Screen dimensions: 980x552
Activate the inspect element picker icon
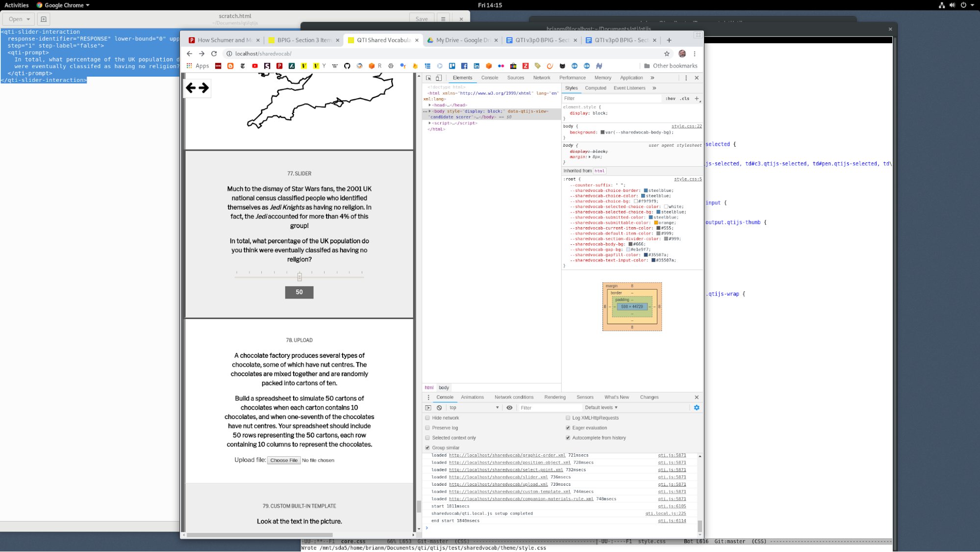(428, 78)
